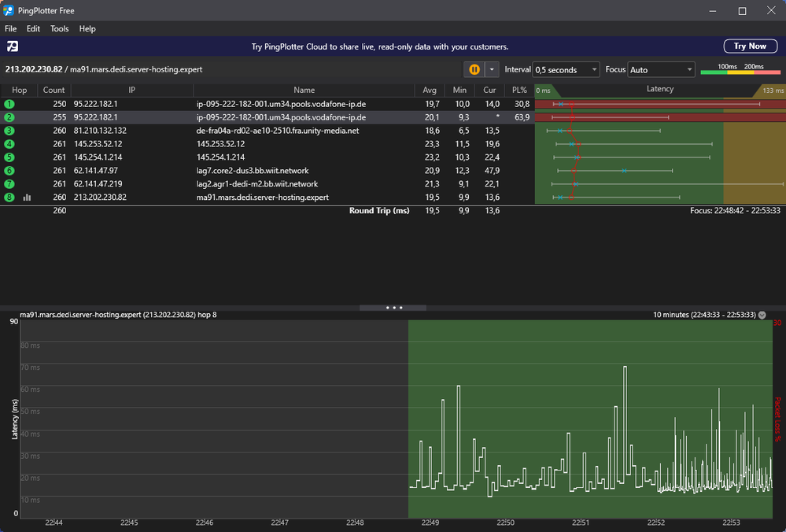Click the three-dot splitter handle above the graph
786x532 pixels.
(x=393, y=308)
